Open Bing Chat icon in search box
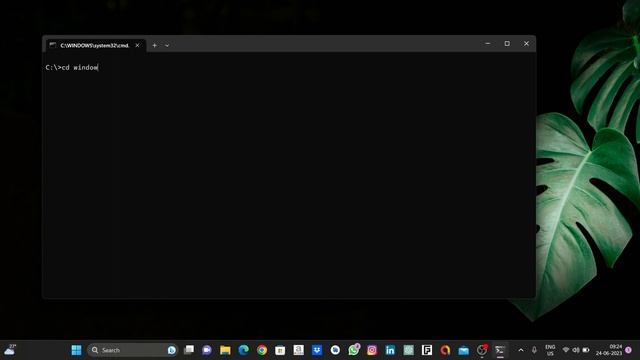640x360 pixels. click(172, 350)
